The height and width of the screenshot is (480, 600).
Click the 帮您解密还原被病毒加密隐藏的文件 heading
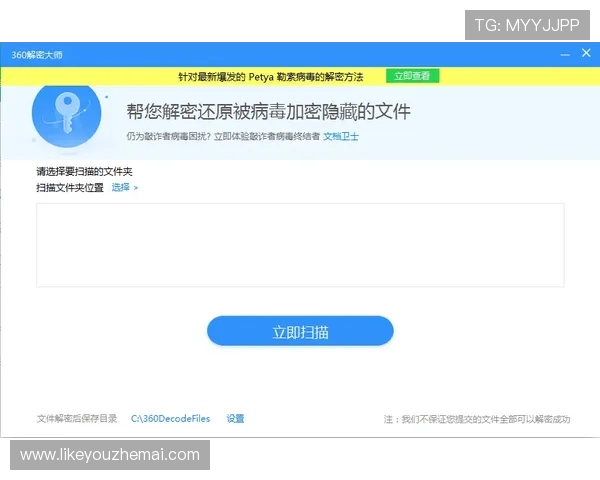(268, 111)
